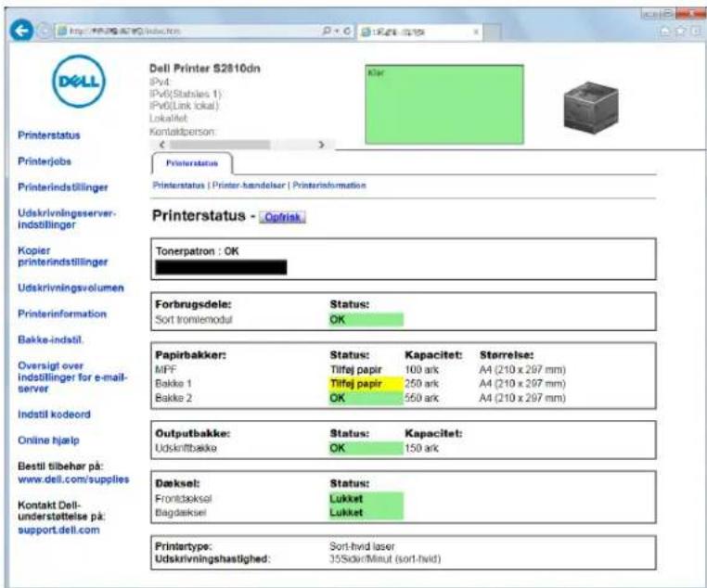Click the green Klar status panel
707x588 pixels.
[x=444, y=105]
